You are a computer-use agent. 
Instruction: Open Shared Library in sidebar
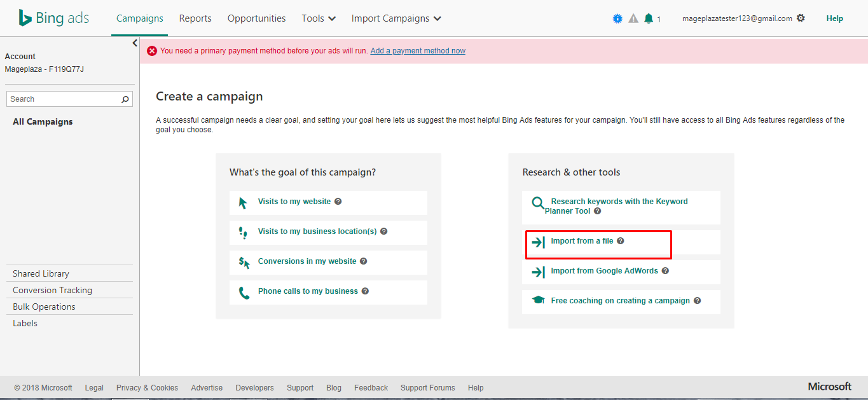[x=41, y=273]
